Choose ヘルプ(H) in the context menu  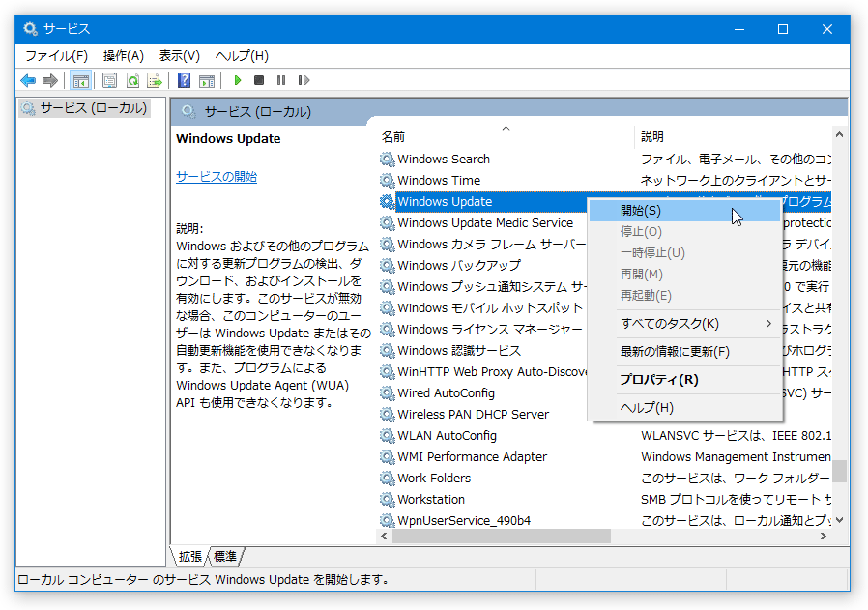click(x=684, y=408)
